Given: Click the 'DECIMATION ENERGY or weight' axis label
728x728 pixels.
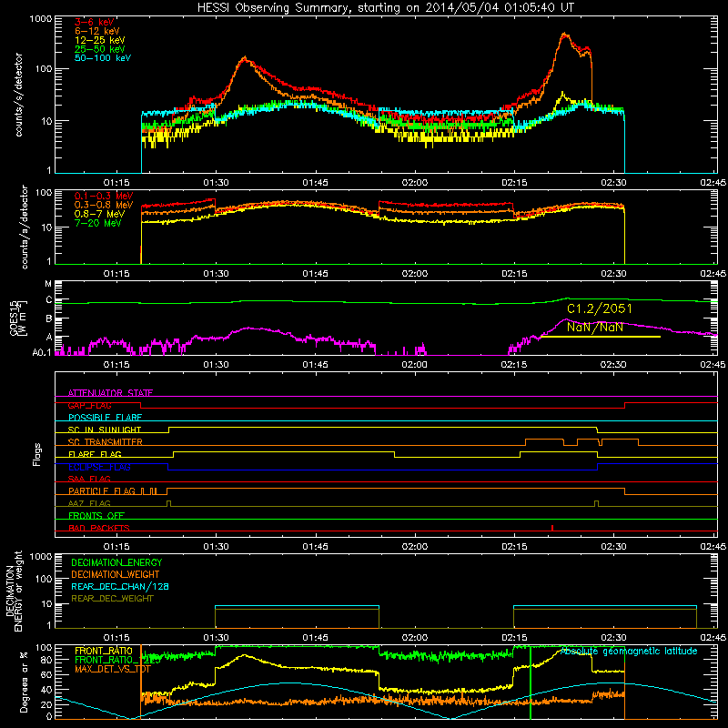Looking at the screenshot, I should (x=14, y=591).
